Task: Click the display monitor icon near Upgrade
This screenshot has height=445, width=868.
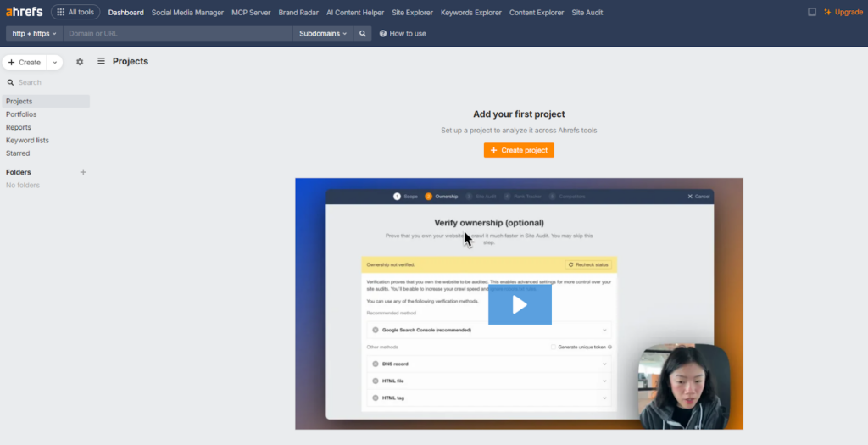Action: pyautogui.click(x=812, y=13)
